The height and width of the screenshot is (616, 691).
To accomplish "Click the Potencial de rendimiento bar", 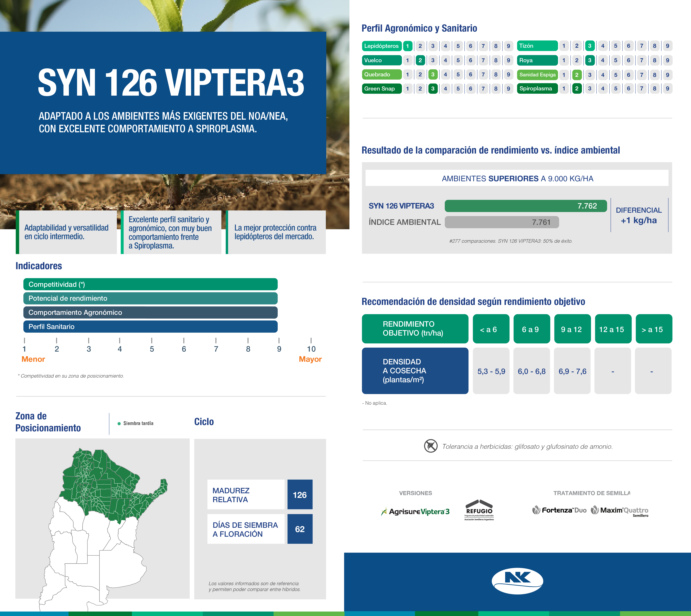I will (150, 298).
